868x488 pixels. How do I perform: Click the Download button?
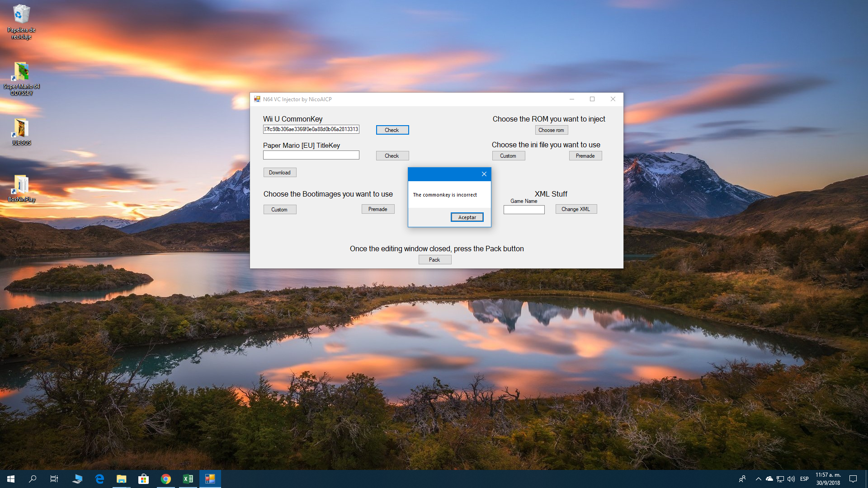click(x=280, y=173)
